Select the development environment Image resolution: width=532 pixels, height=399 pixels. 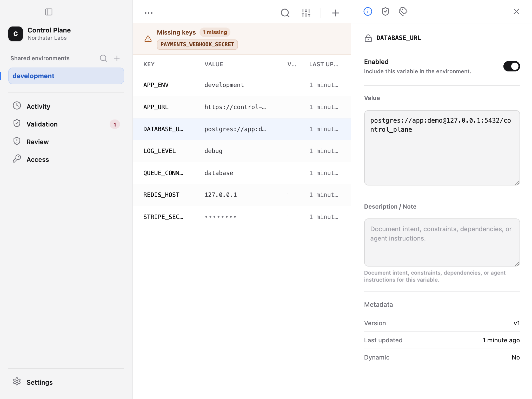pyautogui.click(x=66, y=76)
